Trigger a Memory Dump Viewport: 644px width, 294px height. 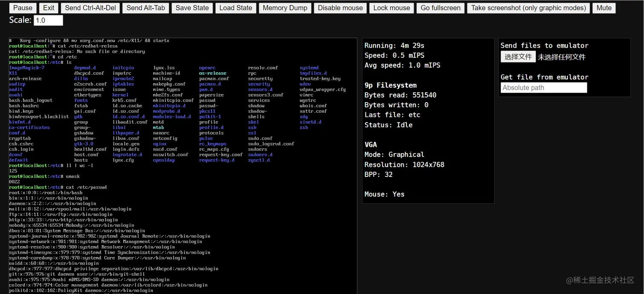285,8
